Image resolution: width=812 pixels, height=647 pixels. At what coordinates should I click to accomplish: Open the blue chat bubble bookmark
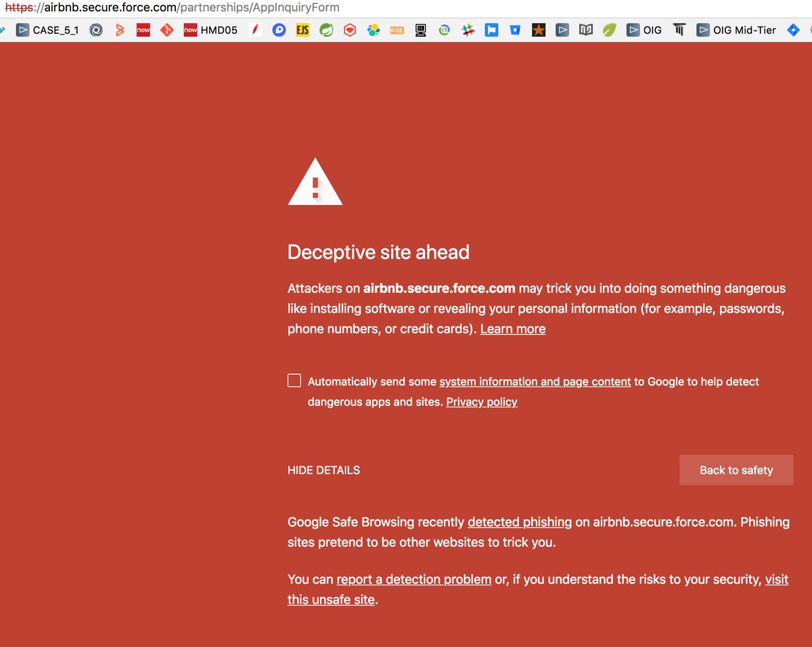[279, 30]
